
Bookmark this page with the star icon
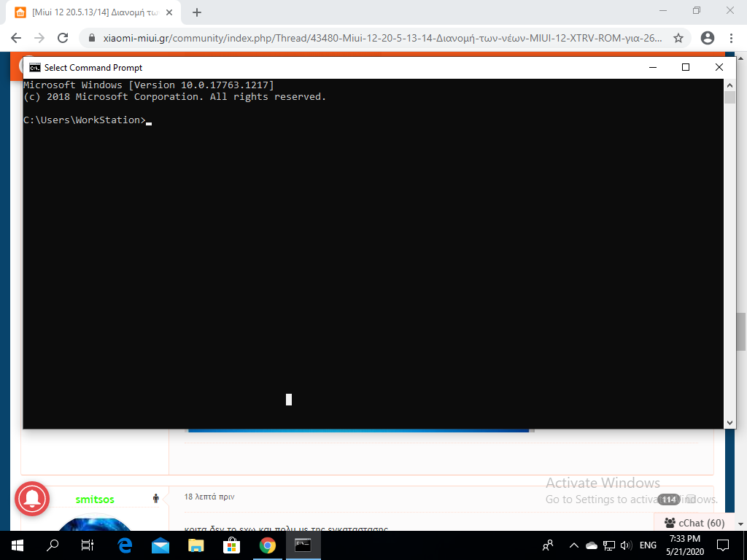coord(678,38)
